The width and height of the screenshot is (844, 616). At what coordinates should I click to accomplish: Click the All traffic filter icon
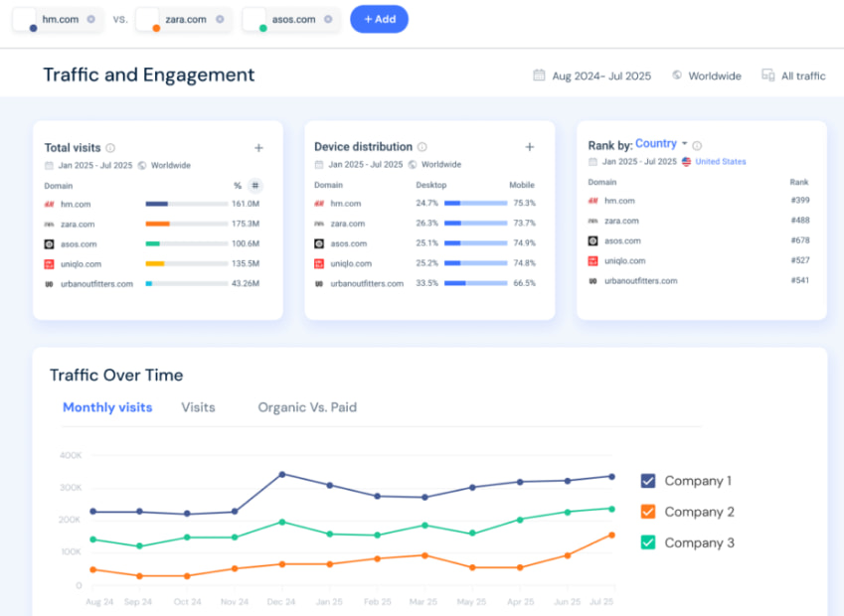pos(767,76)
